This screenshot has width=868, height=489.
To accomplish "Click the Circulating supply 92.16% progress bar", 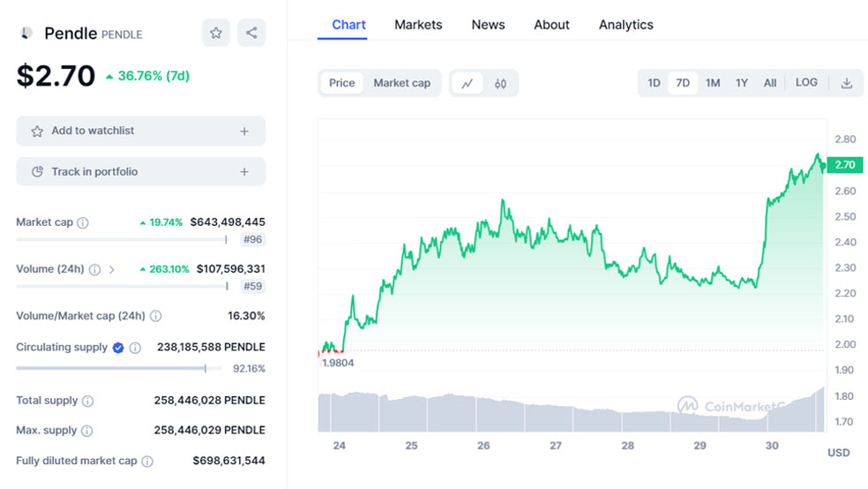I will coord(119,368).
